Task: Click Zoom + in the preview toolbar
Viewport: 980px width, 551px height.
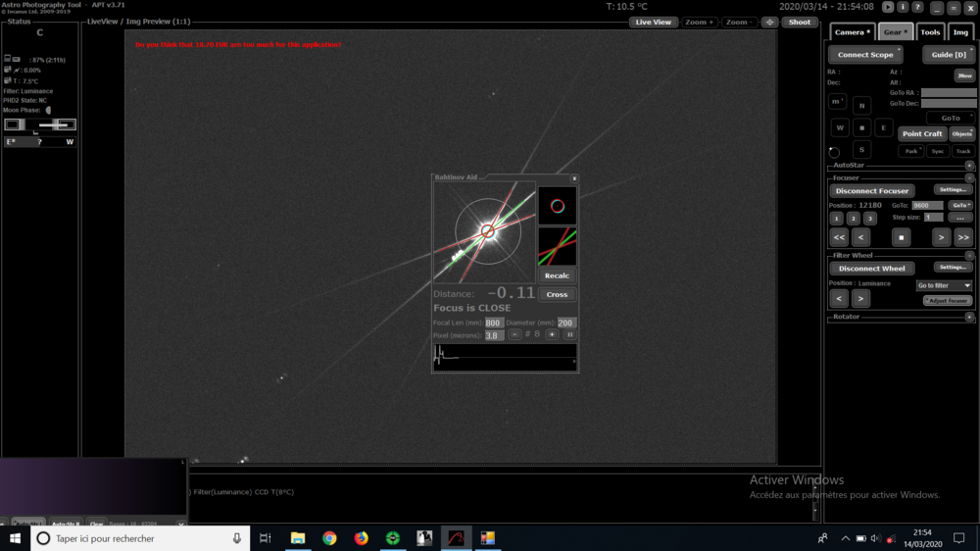Action: pyautogui.click(x=699, y=22)
